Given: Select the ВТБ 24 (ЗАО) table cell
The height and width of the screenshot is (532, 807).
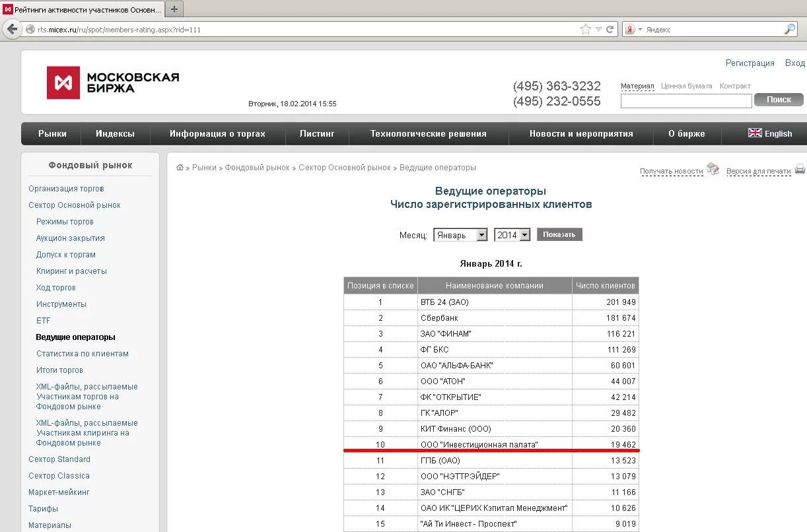Looking at the screenshot, I should [x=495, y=302].
